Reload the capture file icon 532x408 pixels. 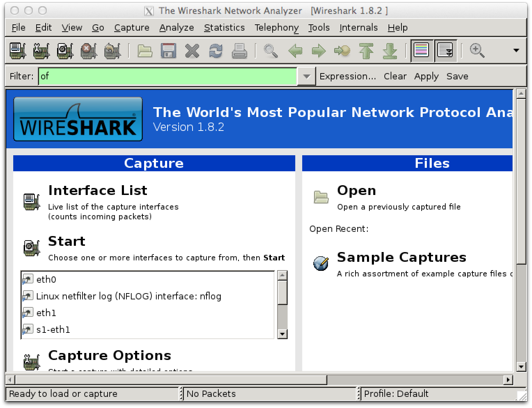pyautogui.click(x=216, y=51)
